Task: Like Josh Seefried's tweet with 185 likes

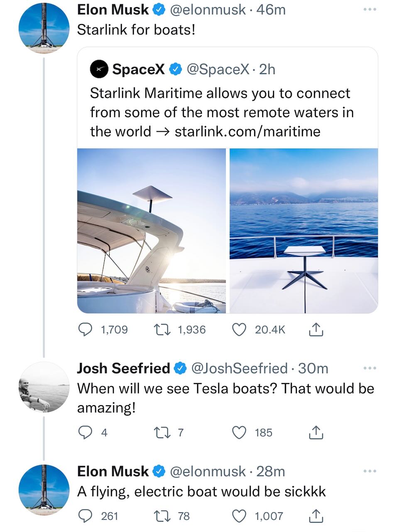Action: tap(239, 433)
